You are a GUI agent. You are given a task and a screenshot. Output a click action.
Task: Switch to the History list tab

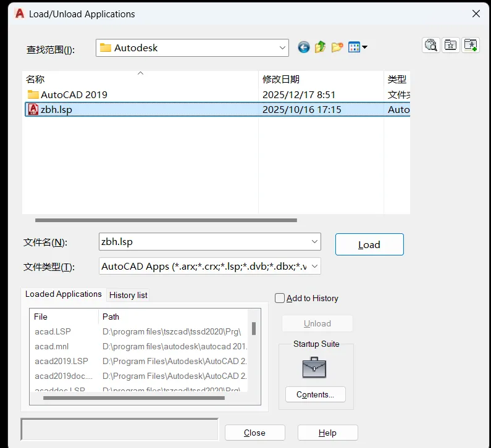coord(128,295)
